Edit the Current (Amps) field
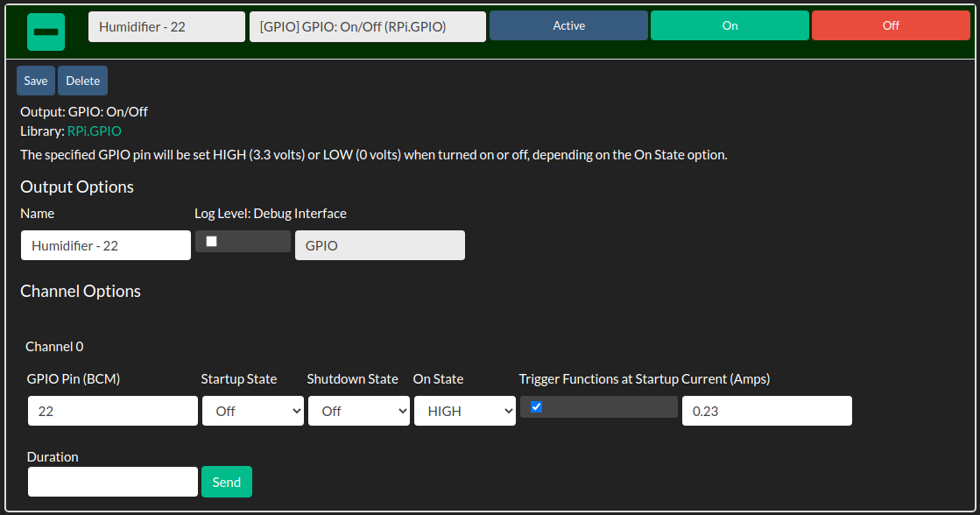Viewport: 980px width, 515px height. pos(767,411)
